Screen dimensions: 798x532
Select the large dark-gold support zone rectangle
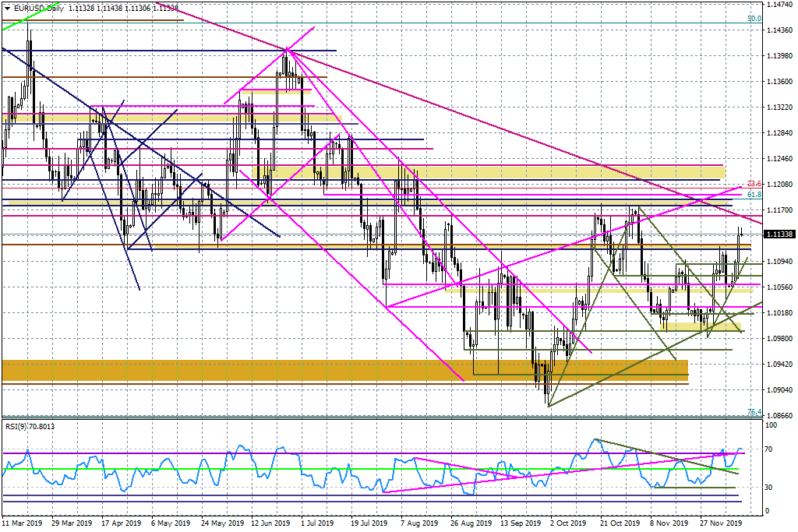345,371
